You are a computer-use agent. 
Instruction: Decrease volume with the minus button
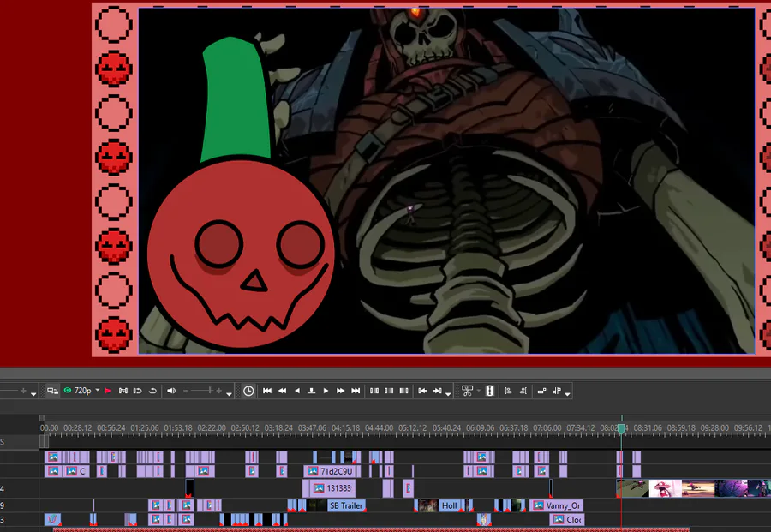pyautogui.click(x=185, y=391)
